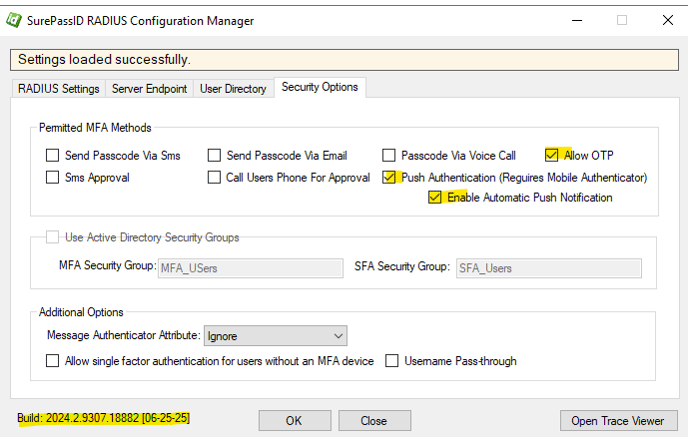Select the User Directory tab
The width and height of the screenshot is (688, 437).
click(233, 89)
